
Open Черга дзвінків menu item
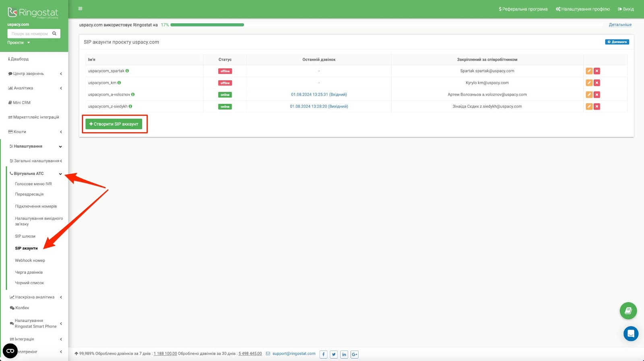click(x=29, y=272)
